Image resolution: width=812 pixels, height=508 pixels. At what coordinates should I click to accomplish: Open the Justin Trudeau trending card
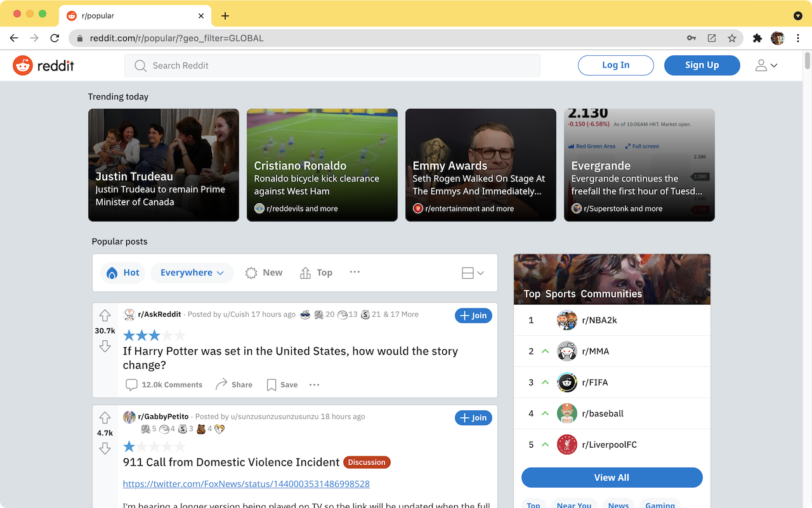(164, 165)
